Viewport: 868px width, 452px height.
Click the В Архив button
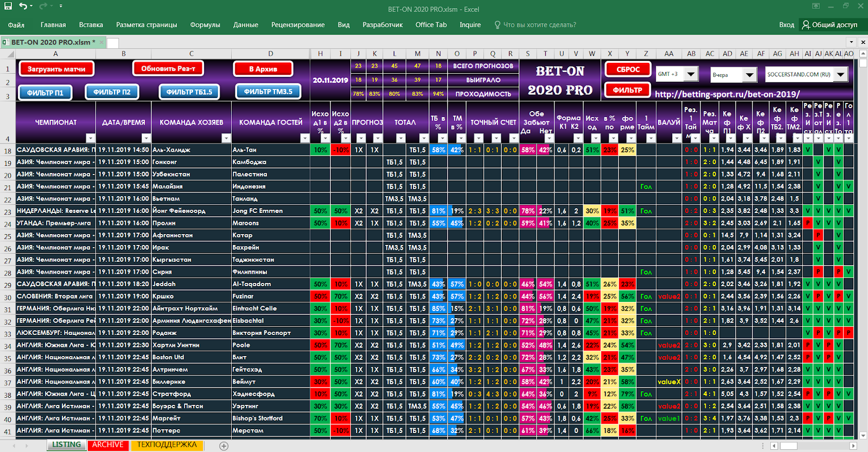pyautogui.click(x=263, y=69)
